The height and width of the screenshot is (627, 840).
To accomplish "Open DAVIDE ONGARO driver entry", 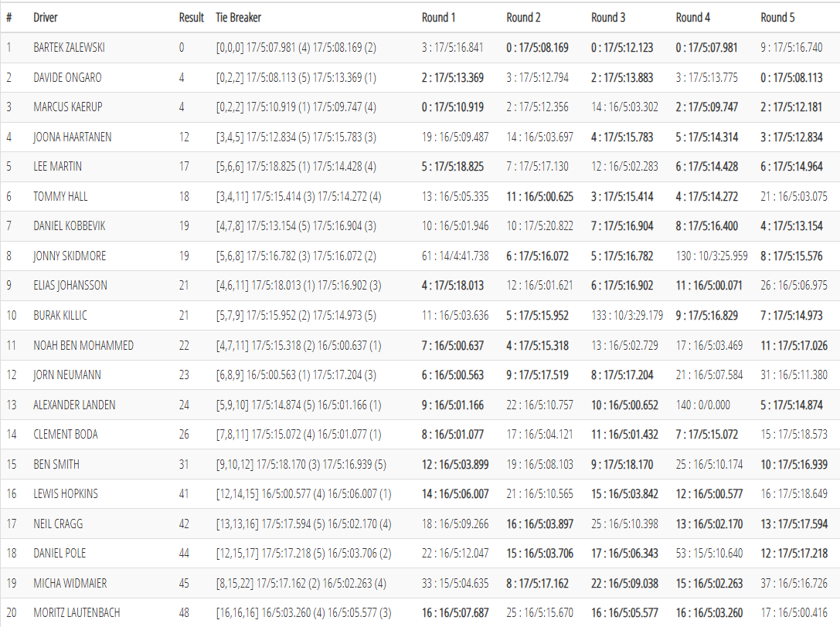I will (x=67, y=78).
